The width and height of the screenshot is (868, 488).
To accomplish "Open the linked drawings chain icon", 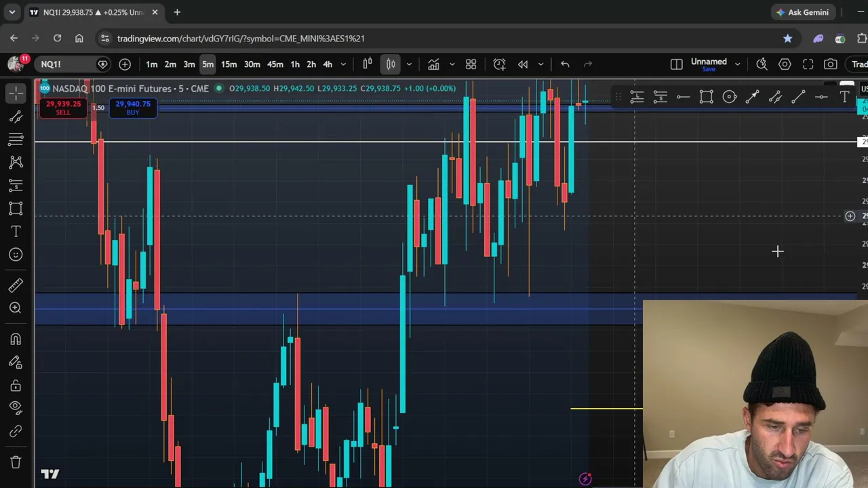I will pyautogui.click(x=16, y=431).
